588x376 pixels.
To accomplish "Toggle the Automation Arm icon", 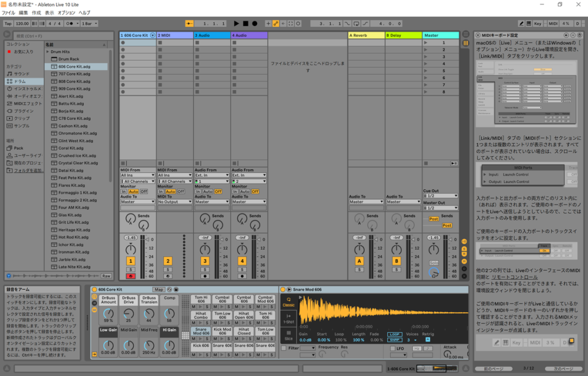I will click(x=276, y=23).
